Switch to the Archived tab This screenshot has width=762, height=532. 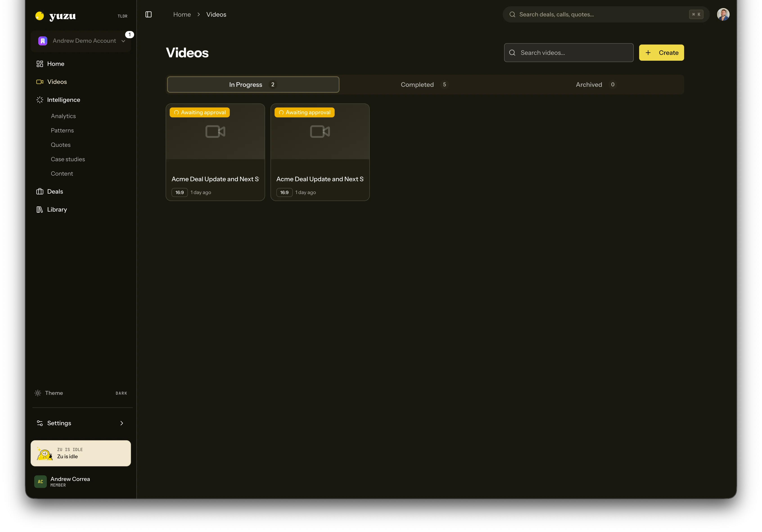[597, 85]
